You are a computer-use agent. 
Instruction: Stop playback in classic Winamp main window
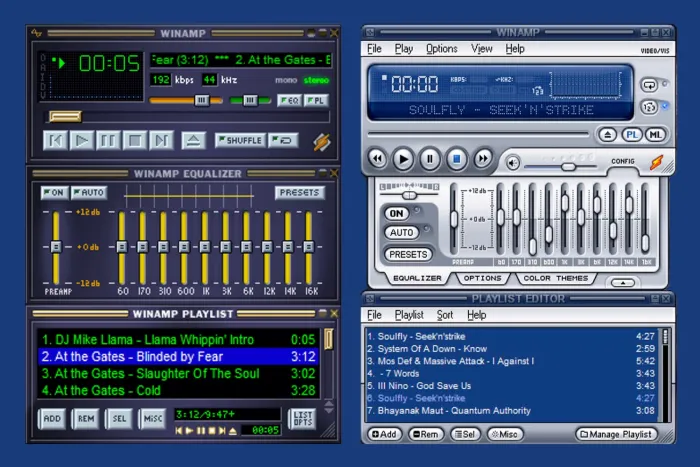135,141
